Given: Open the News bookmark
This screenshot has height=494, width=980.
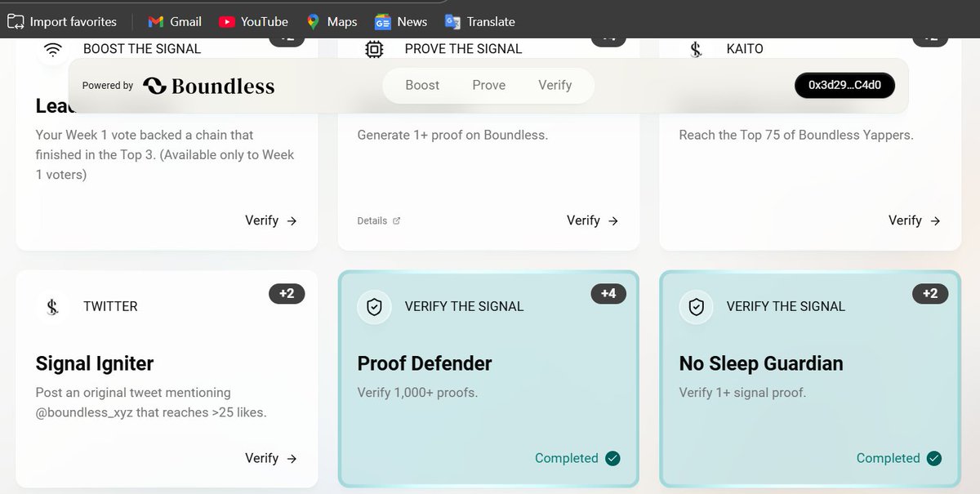Looking at the screenshot, I should pos(401,21).
